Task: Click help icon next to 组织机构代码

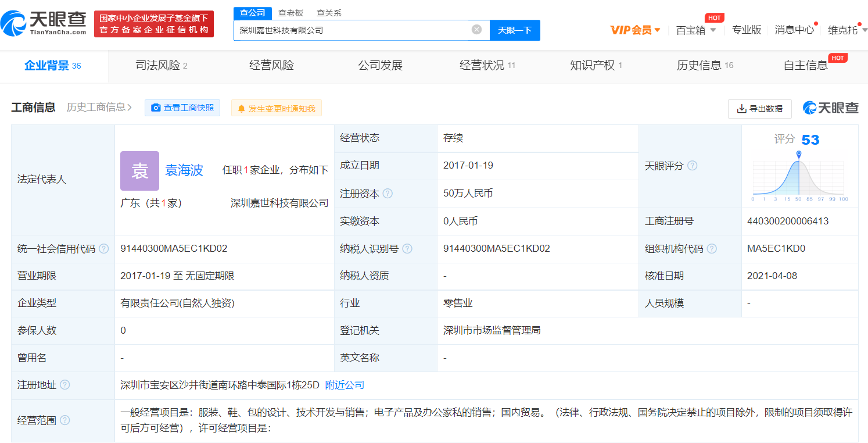Action: tap(712, 249)
